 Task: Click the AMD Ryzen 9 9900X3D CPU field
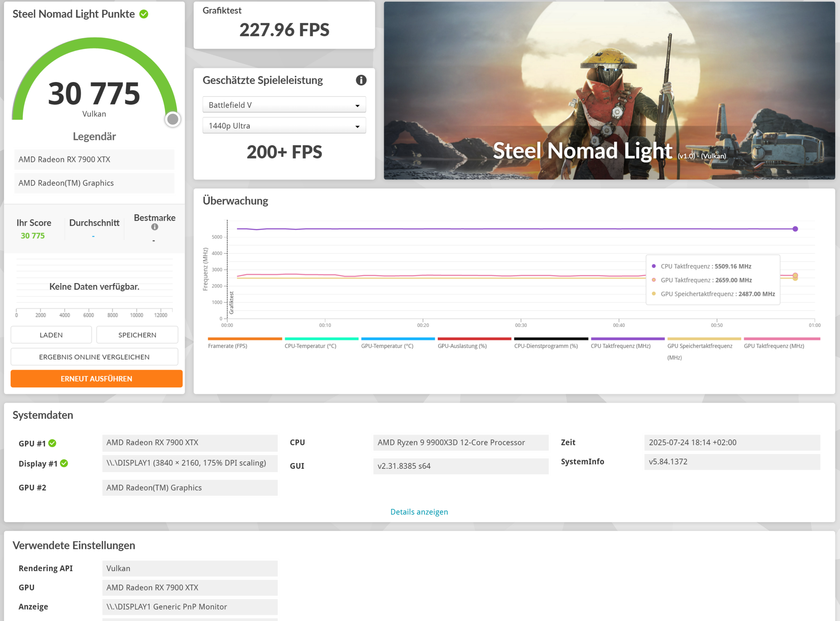tap(461, 443)
